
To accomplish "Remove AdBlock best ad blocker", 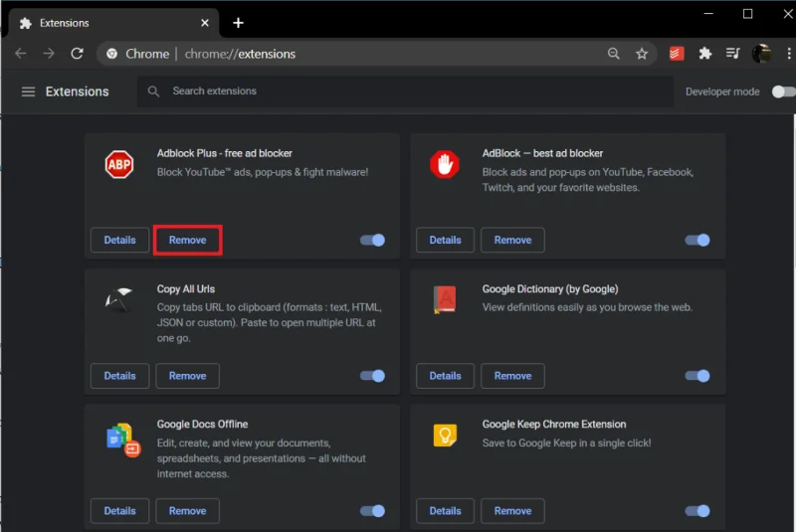I will pyautogui.click(x=512, y=240).
